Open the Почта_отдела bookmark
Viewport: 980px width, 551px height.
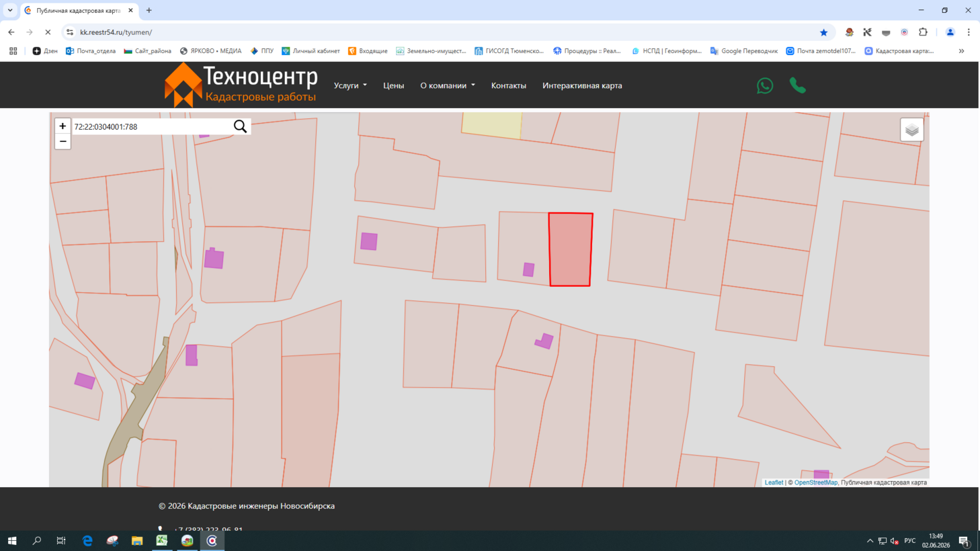[x=91, y=51]
